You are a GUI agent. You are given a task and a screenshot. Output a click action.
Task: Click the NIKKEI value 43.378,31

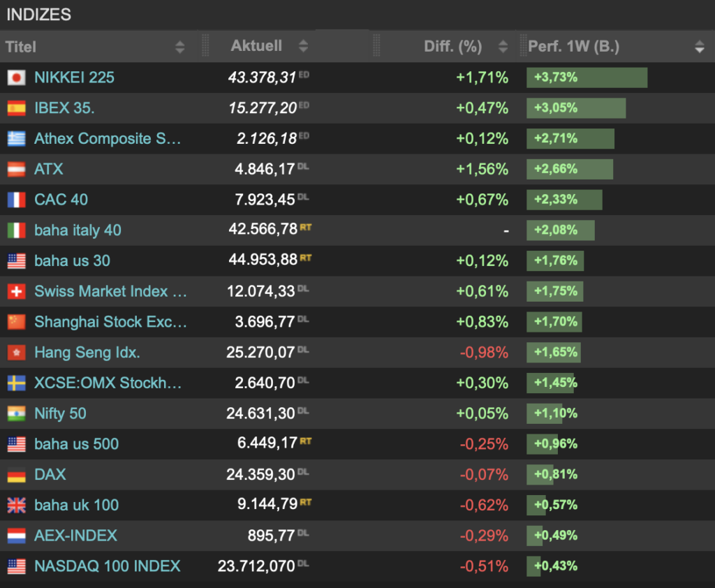click(263, 78)
